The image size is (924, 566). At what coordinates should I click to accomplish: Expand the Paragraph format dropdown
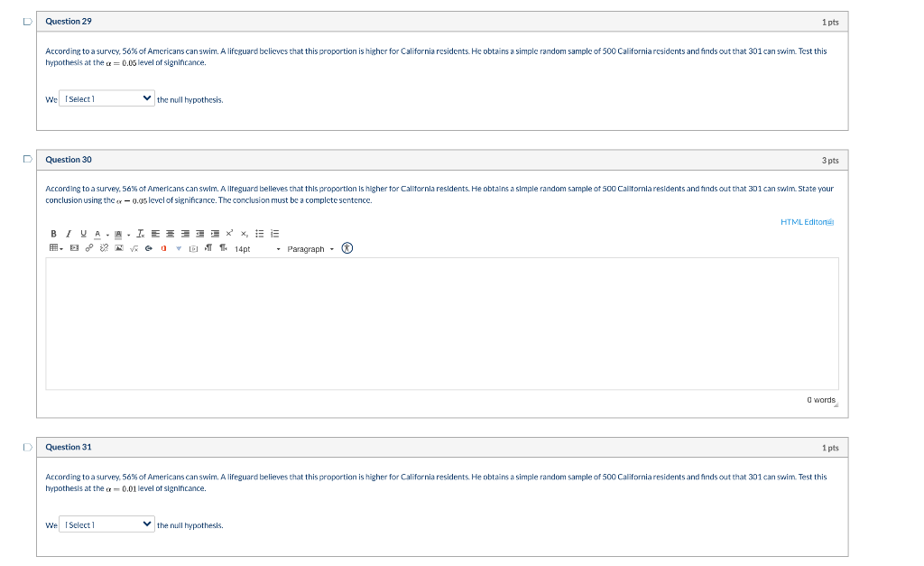pos(310,249)
